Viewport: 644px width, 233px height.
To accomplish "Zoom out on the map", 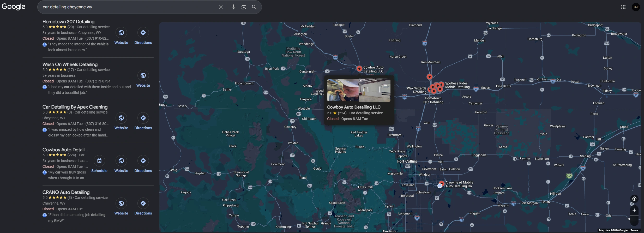I will coord(634,221).
